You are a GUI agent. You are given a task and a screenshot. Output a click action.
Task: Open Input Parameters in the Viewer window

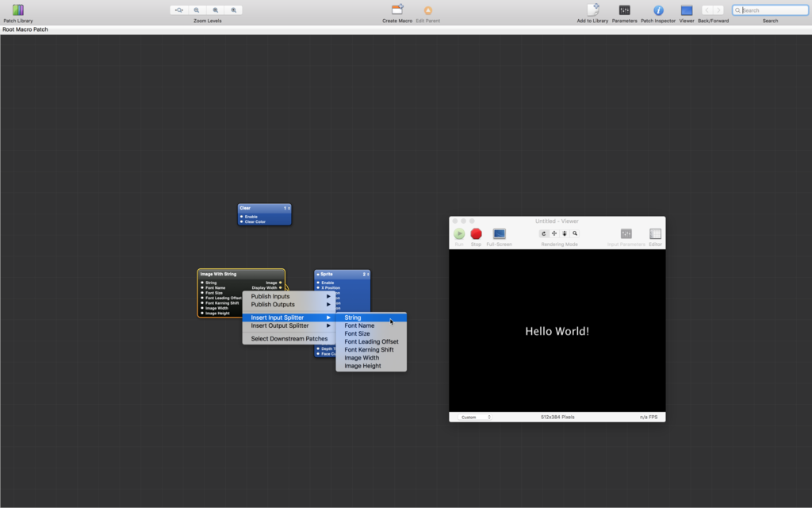click(626, 234)
